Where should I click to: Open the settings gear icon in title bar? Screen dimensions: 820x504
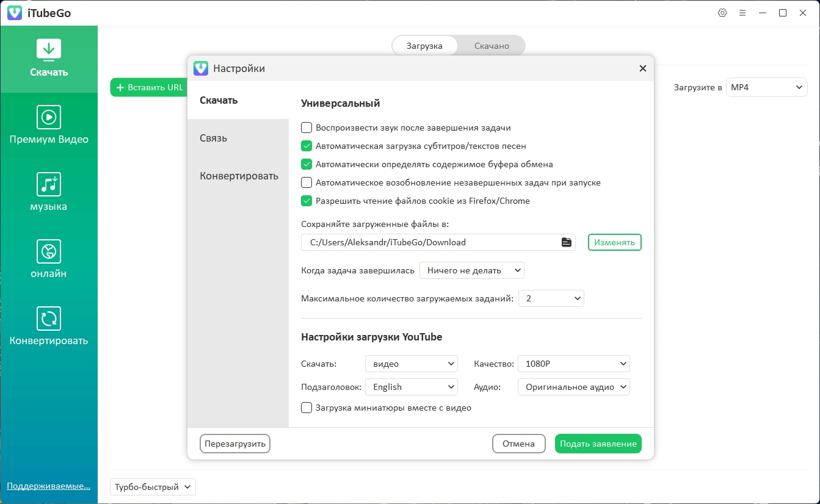pyautogui.click(x=722, y=13)
